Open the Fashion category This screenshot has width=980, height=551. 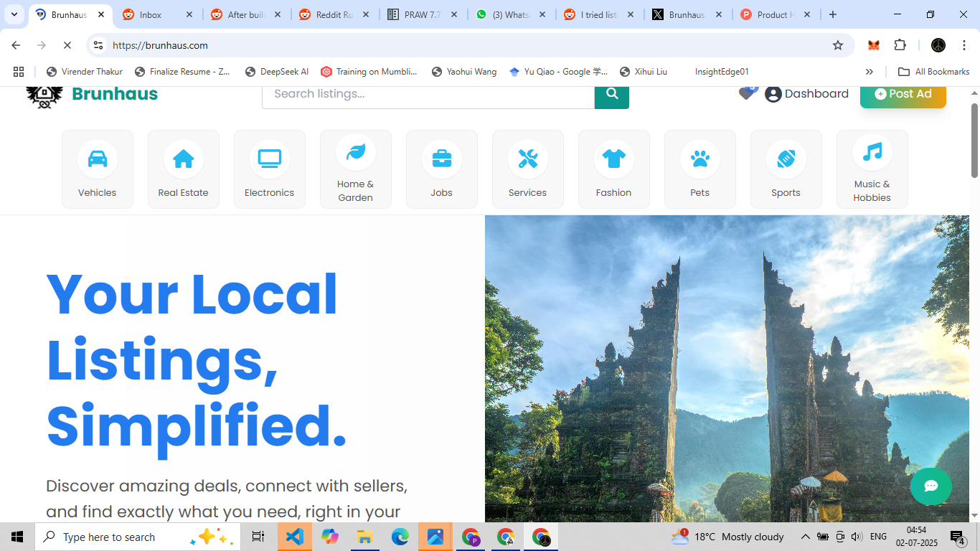614,169
